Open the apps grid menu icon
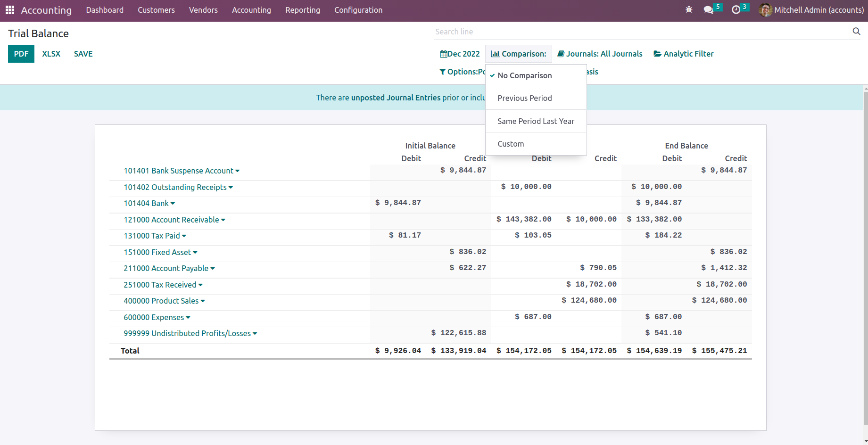 click(10, 10)
